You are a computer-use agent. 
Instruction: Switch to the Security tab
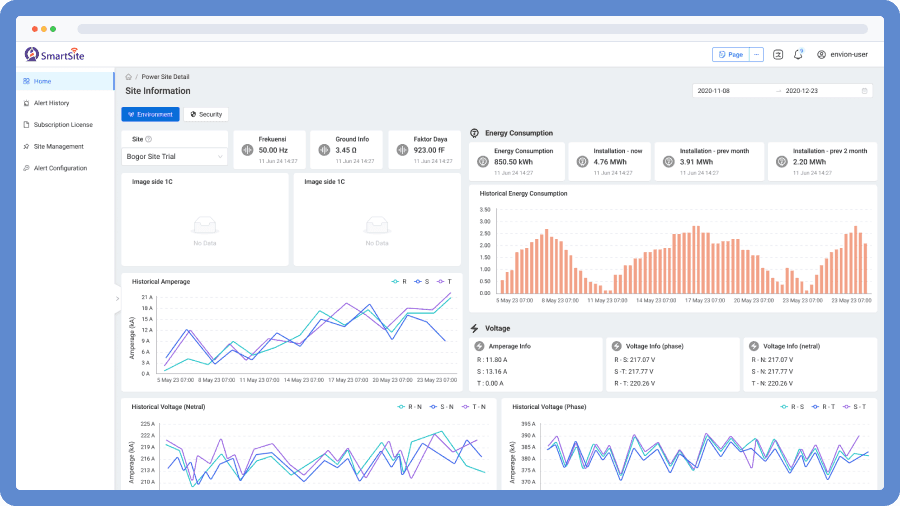pos(206,114)
